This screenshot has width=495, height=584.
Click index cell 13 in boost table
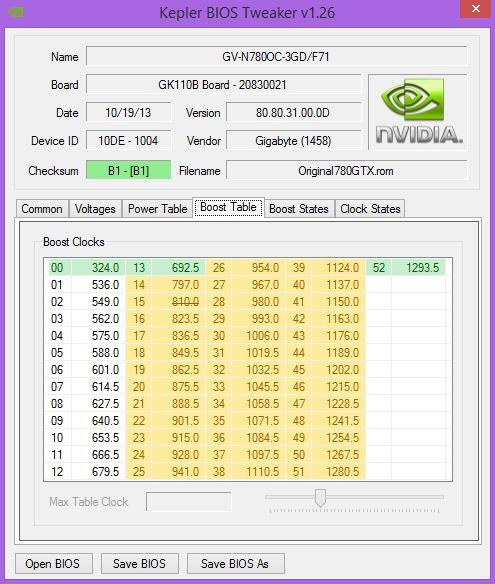click(139, 267)
